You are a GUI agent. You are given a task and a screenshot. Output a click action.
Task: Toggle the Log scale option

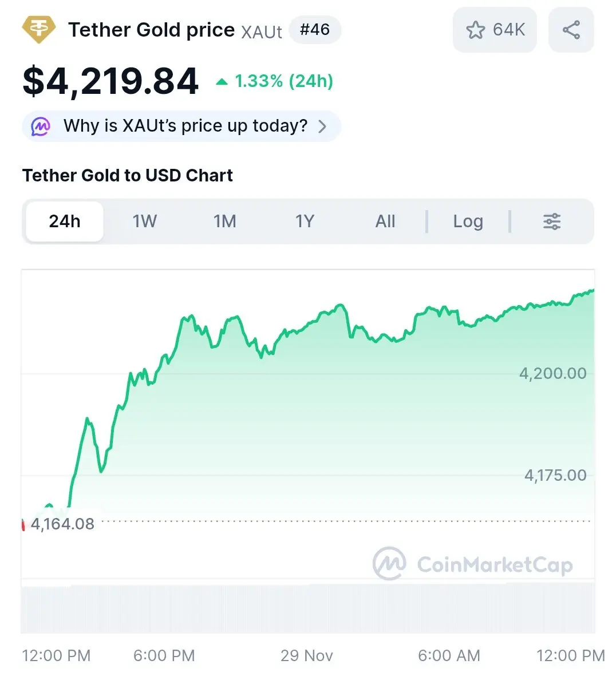468,222
